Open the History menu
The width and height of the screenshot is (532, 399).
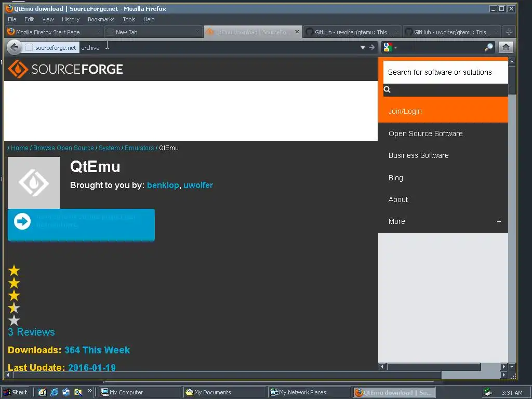(71, 19)
